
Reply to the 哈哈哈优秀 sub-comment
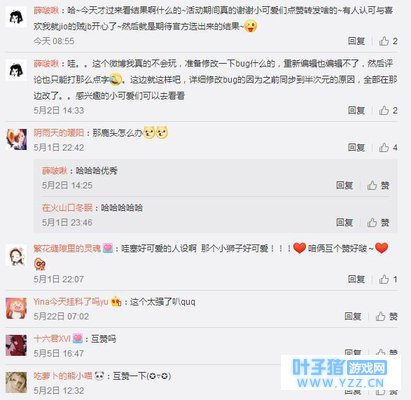pyautogui.click(x=344, y=185)
